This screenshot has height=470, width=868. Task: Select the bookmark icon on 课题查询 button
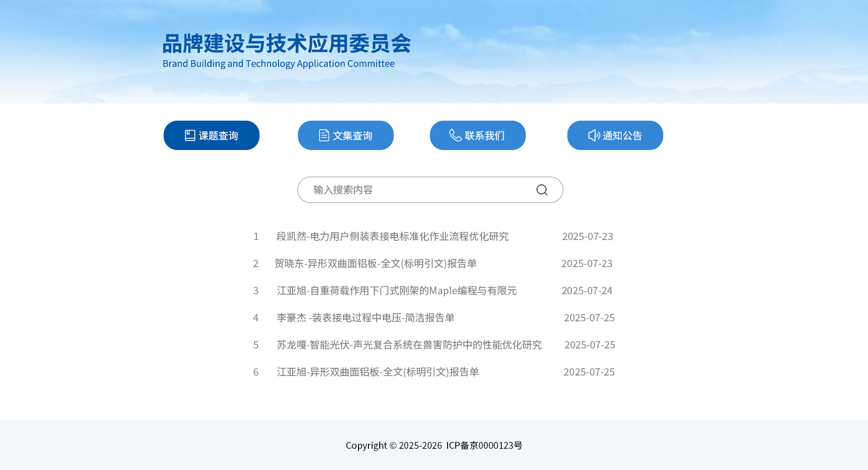190,135
